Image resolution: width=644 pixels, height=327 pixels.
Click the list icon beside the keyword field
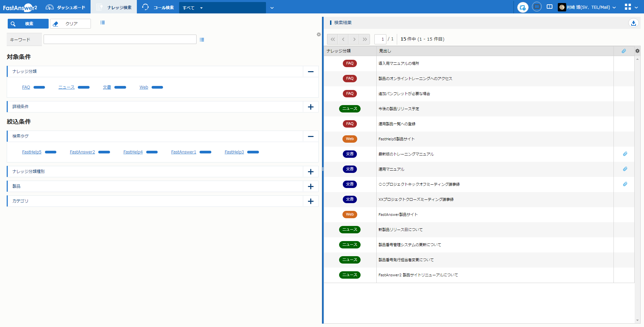[202, 40]
